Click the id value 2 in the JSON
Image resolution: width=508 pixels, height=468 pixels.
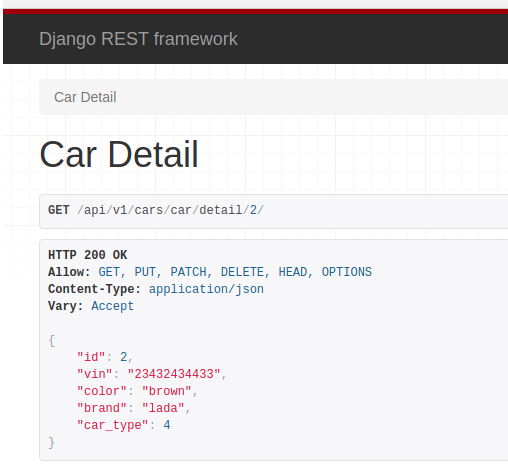pos(123,357)
